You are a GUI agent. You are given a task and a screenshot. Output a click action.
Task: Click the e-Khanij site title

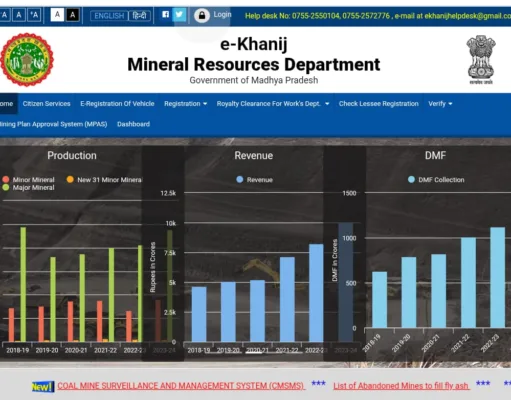254,44
